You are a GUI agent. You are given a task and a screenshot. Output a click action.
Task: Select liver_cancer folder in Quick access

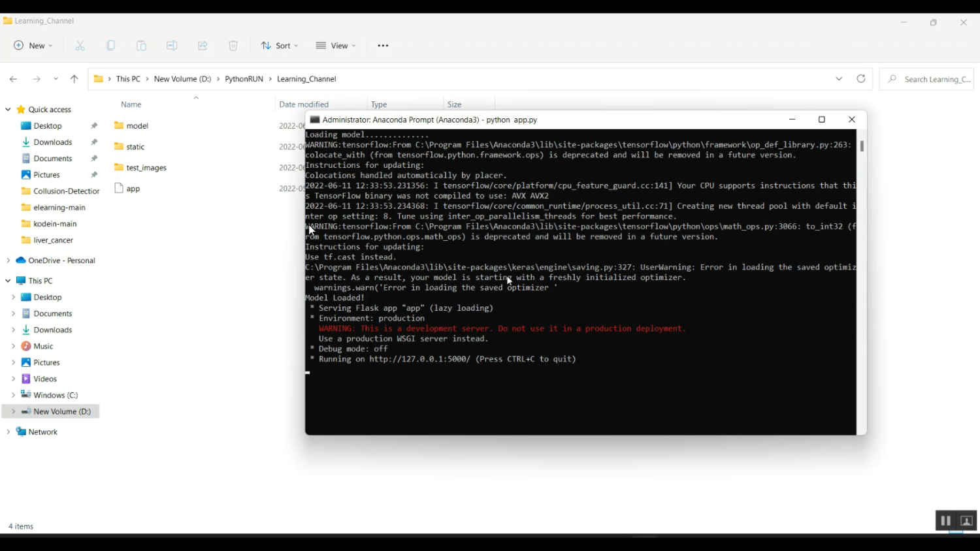click(x=53, y=240)
